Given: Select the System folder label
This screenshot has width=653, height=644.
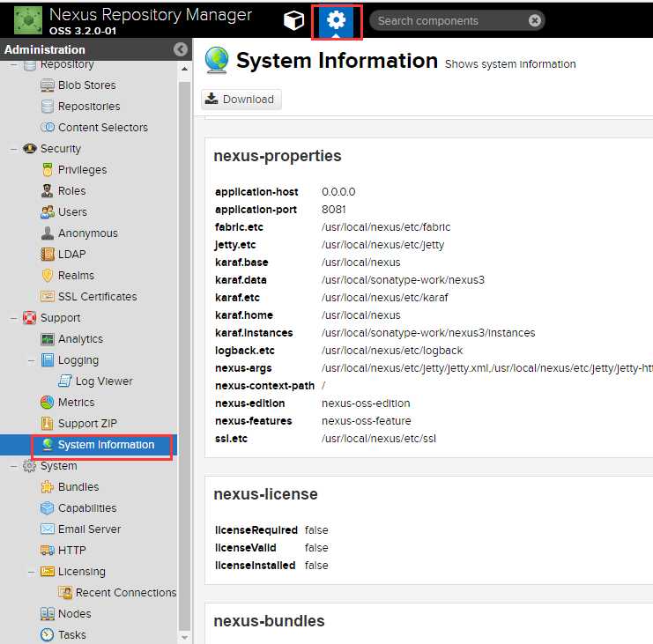Looking at the screenshot, I should tap(59, 466).
